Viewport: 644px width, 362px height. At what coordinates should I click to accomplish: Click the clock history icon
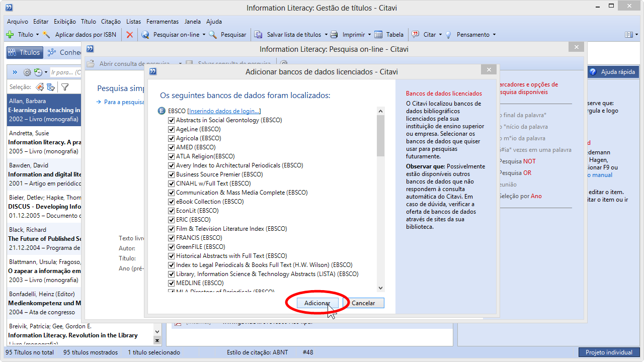[38, 72]
